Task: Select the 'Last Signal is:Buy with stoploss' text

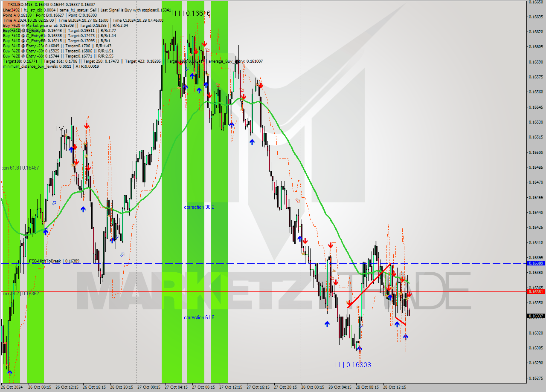Action: (136, 9)
